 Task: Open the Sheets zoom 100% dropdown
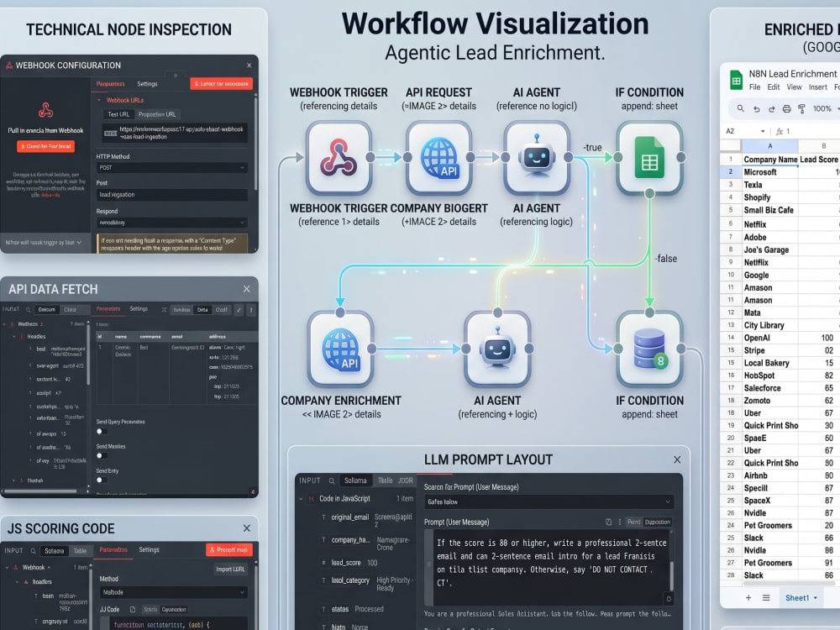pos(826,108)
